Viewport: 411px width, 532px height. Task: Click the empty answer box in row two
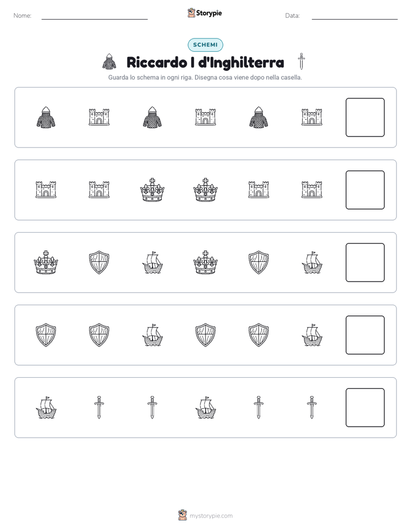coord(365,190)
